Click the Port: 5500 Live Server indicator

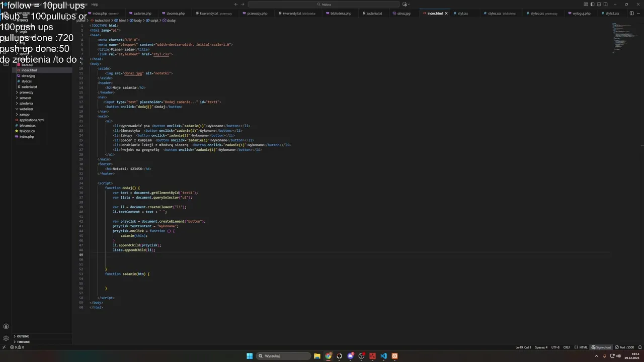[624, 347]
